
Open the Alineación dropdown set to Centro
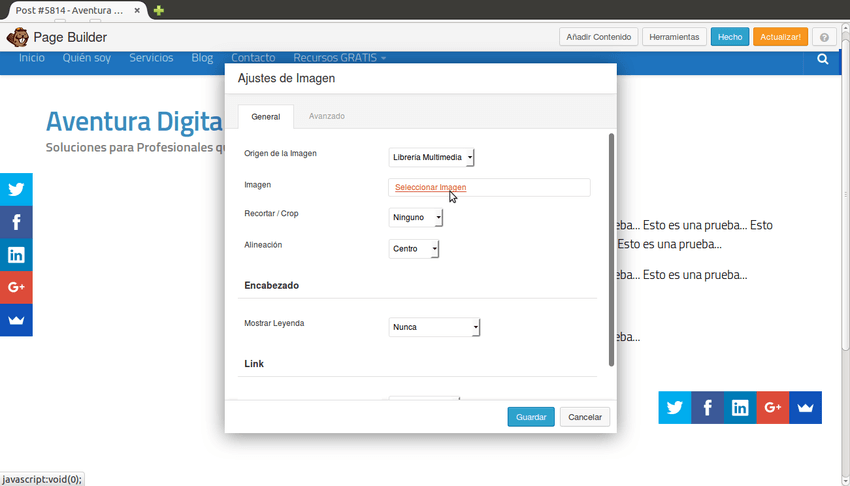pos(414,249)
